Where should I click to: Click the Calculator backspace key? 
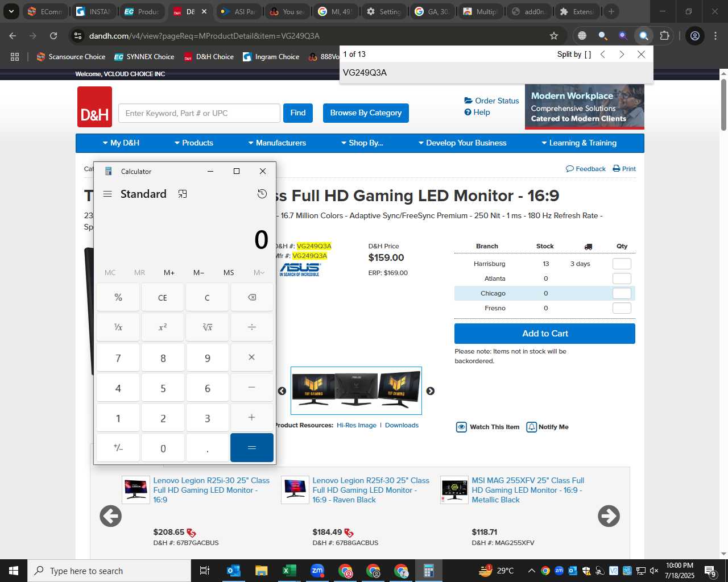tap(252, 297)
